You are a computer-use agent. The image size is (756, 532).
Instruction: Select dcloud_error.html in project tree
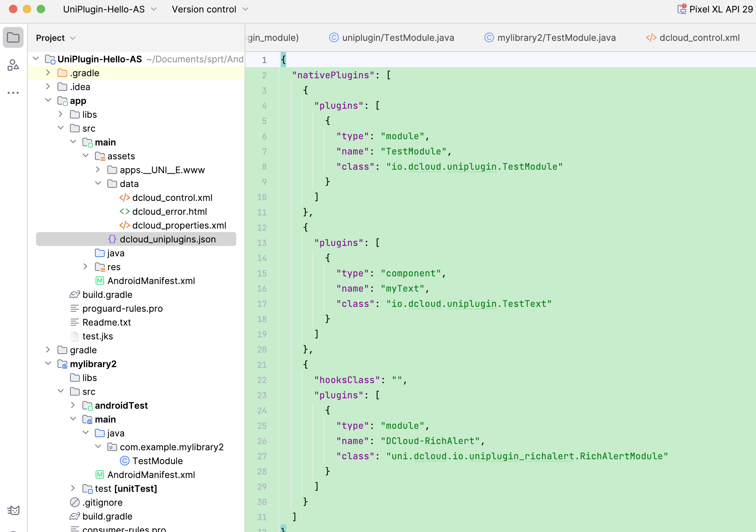click(169, 212)
